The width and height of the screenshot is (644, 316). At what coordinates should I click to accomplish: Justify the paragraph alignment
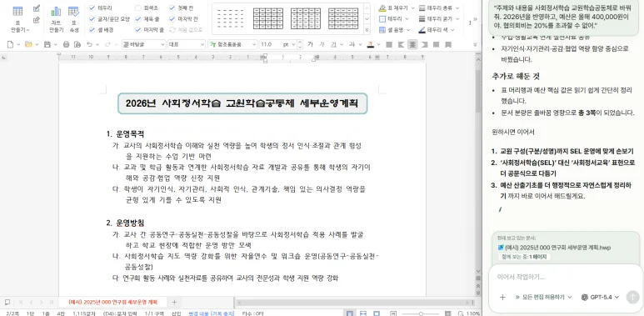[389, 44]
